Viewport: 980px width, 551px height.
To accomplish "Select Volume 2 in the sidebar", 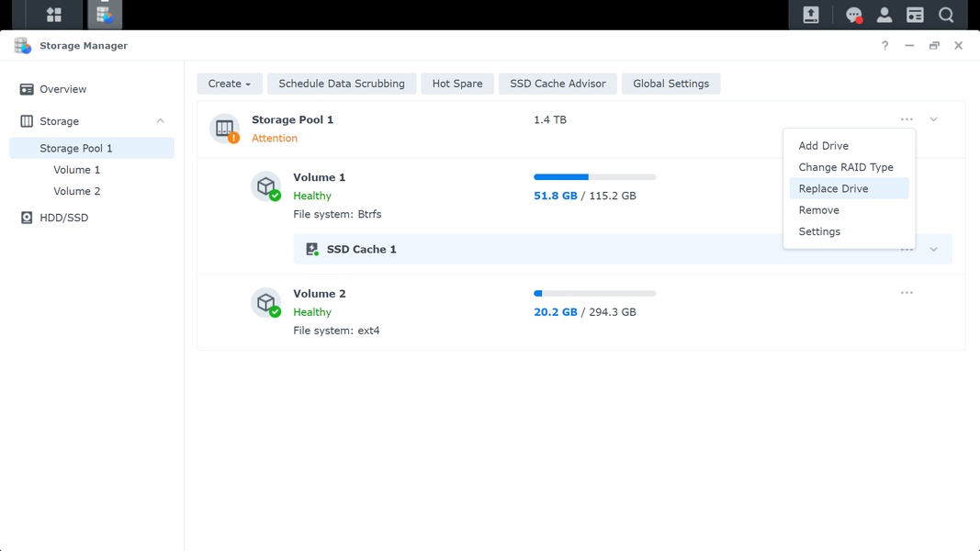I will click(x=77, y=191).
